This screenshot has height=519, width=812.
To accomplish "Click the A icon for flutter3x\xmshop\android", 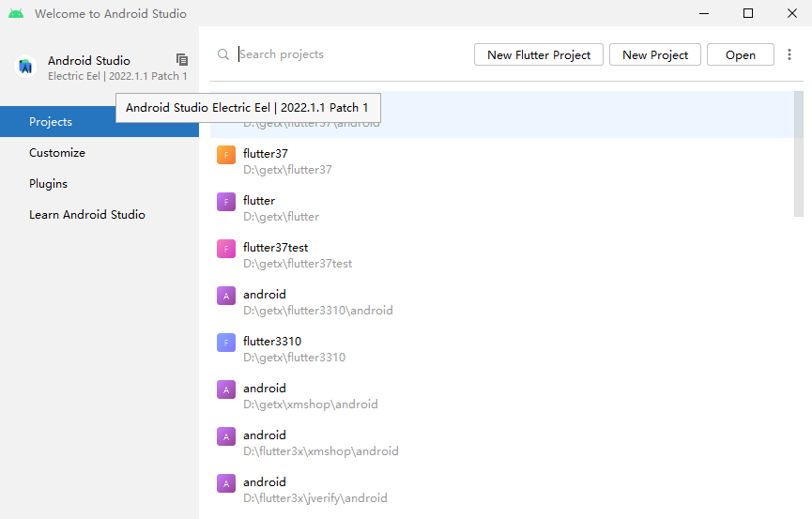I will coord(226,436).
